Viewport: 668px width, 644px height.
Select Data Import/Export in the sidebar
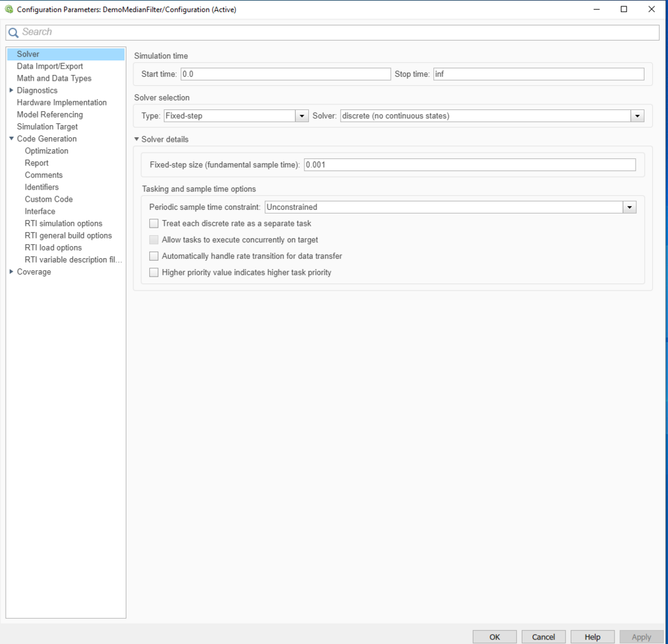(50, 66)
